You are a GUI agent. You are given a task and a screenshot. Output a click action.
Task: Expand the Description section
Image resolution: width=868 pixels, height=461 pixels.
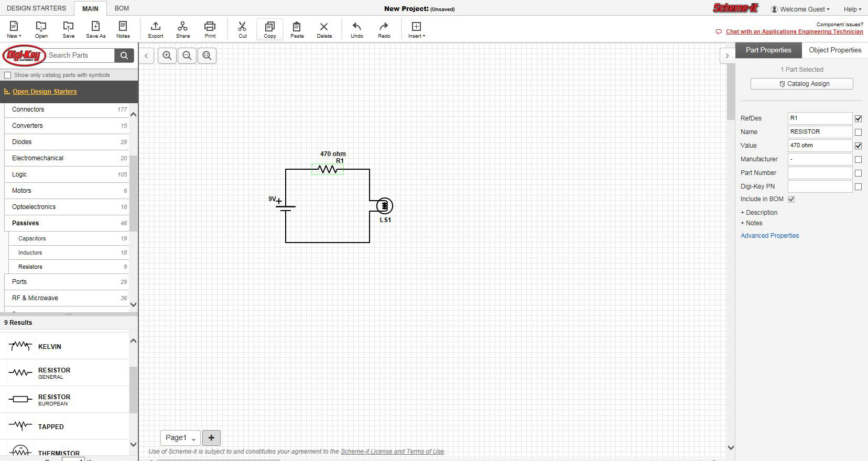759,213
